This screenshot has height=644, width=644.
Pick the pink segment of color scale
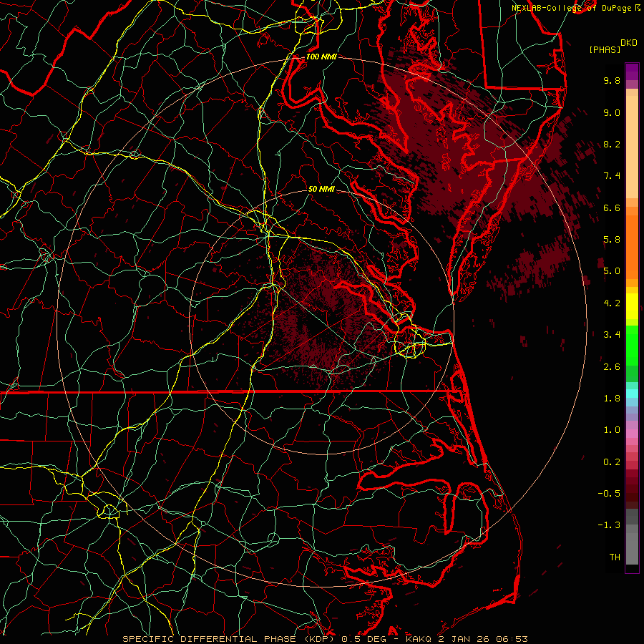(632, 434)
